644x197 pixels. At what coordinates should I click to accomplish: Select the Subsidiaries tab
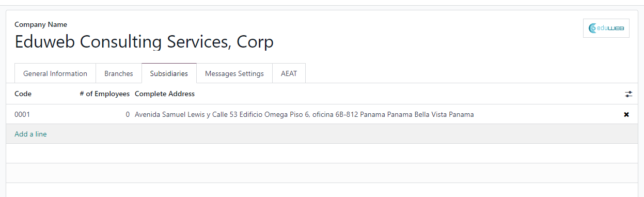point(169,73)
